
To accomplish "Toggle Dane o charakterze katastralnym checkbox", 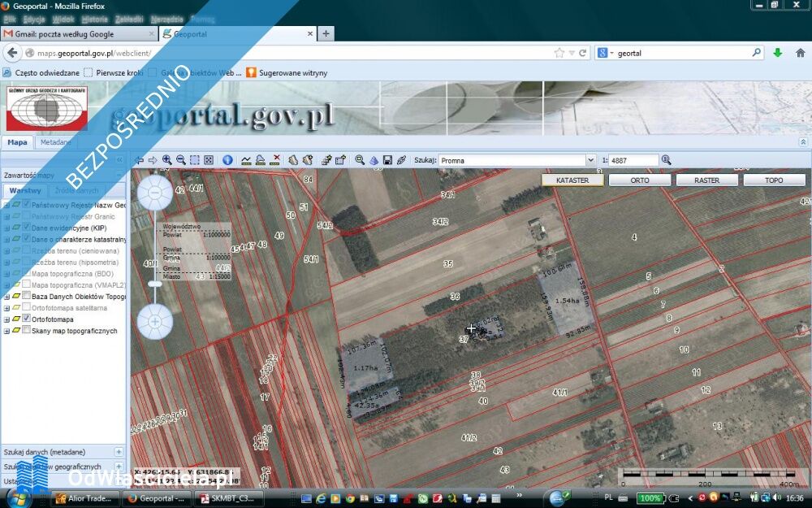I will 27,239.
